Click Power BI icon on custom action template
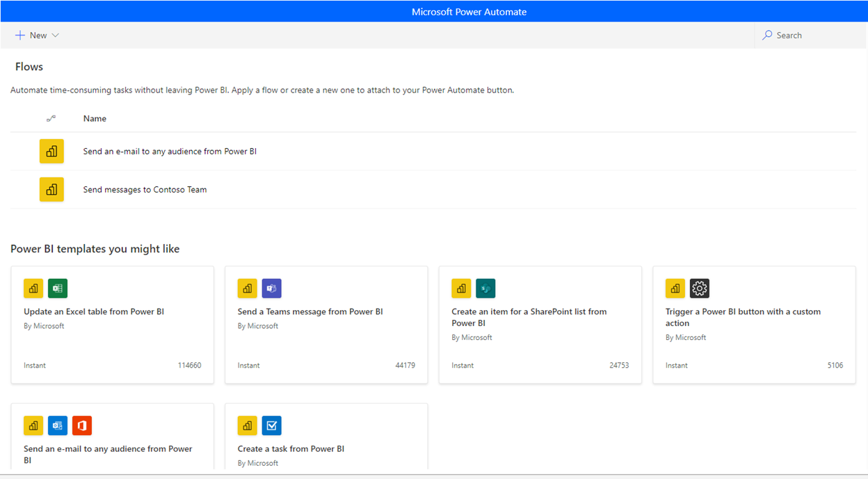868x479 pixels. (675, 289)
